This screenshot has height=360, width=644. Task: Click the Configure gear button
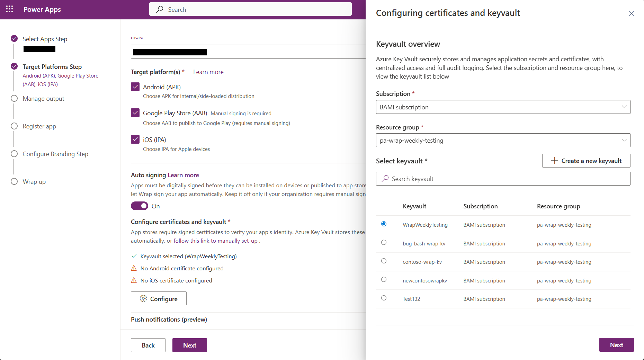(159, 299)
